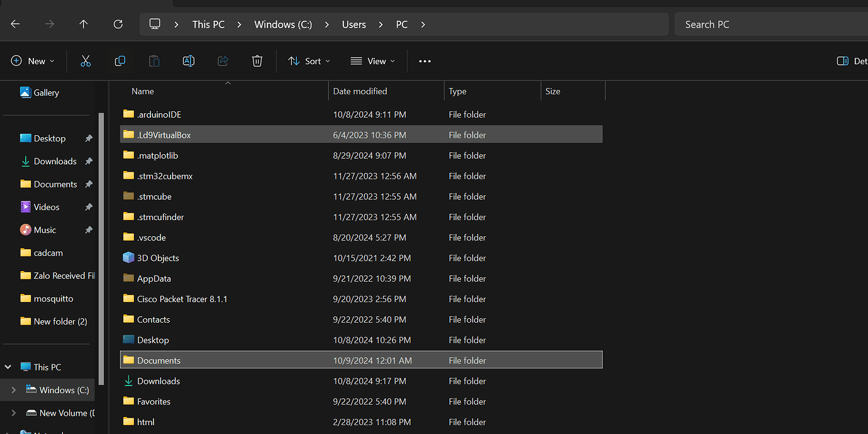Open the View layout dropdown
This screenshot has height=434, width=868.
tap(372, 60)
